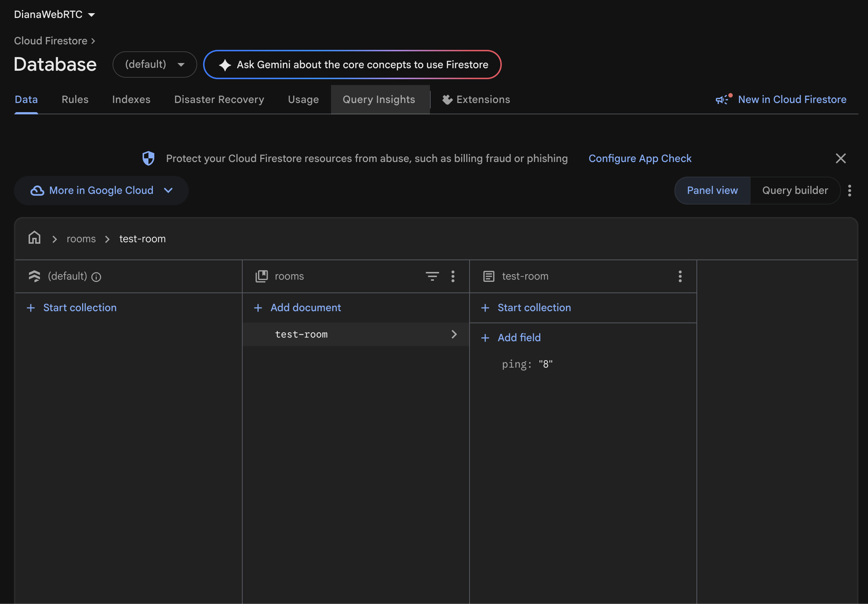Click the Firestore database icon beside (default)
The height and width of the screenshot is (604, 868).
tap(34, 276)
